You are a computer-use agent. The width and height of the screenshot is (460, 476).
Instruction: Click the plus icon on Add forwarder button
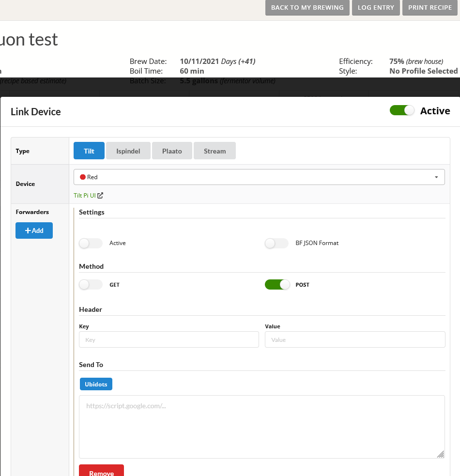tap(28, 231)
